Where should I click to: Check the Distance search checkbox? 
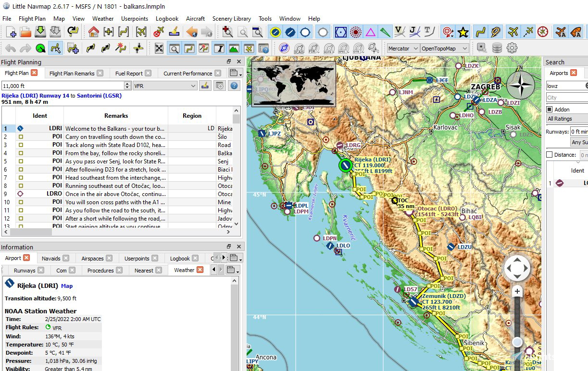(x=550, y=154)
